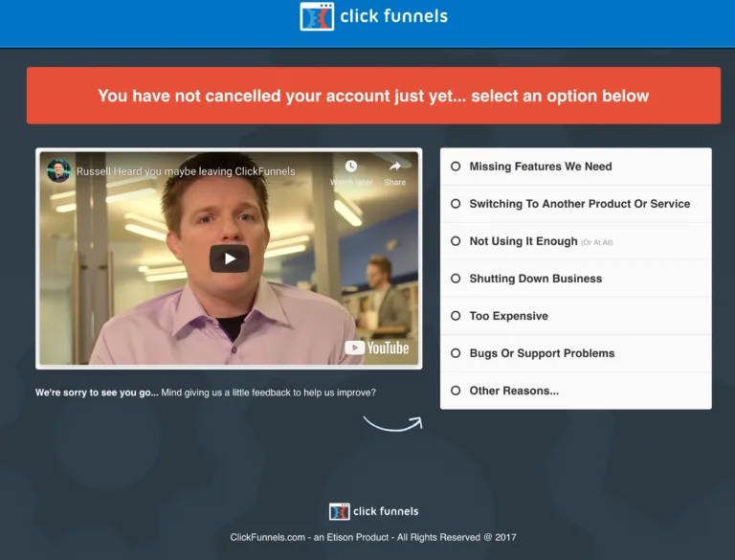Select Not Using It Enough radio button
This screenshot has height=560, width=735.
click(x=456, y=241)
